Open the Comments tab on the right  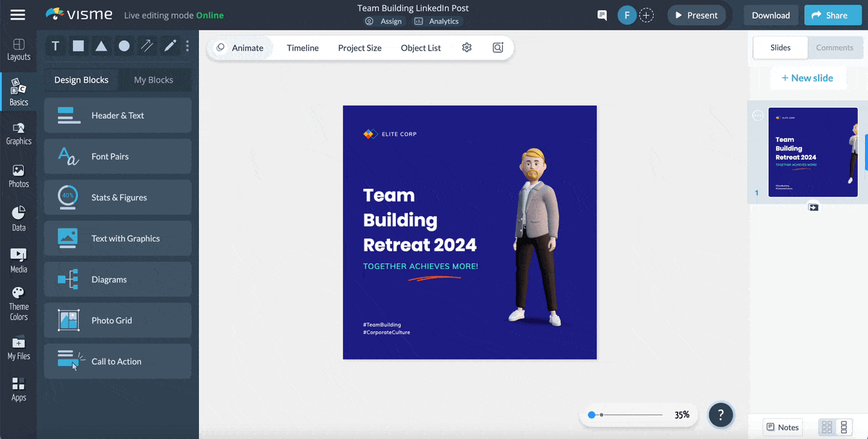[x=835, y=47]
